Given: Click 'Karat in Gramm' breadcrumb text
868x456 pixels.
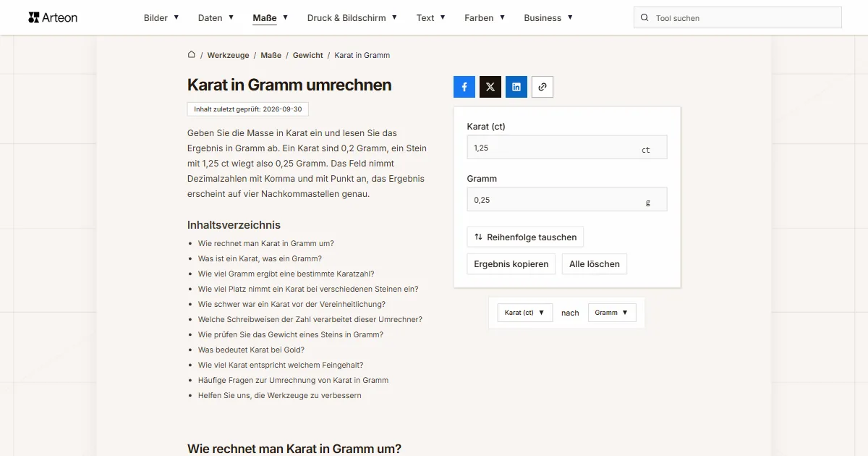Looking at the screenshot, I should pos(362,55).
